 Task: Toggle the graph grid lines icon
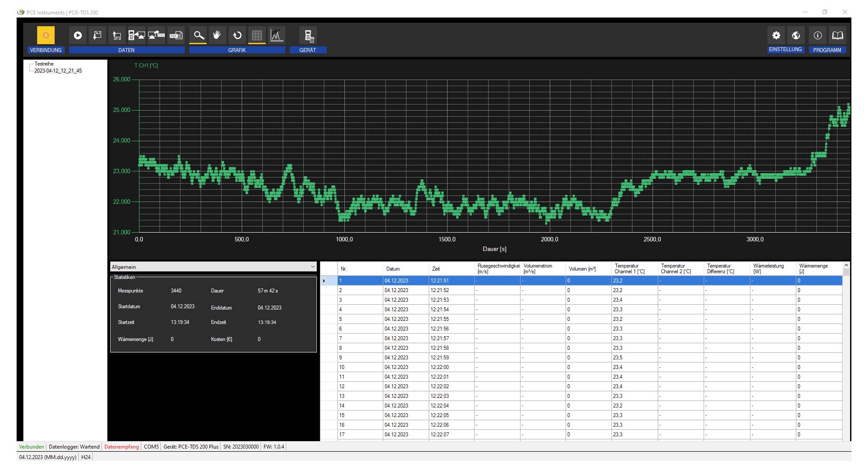click(257, 35)
